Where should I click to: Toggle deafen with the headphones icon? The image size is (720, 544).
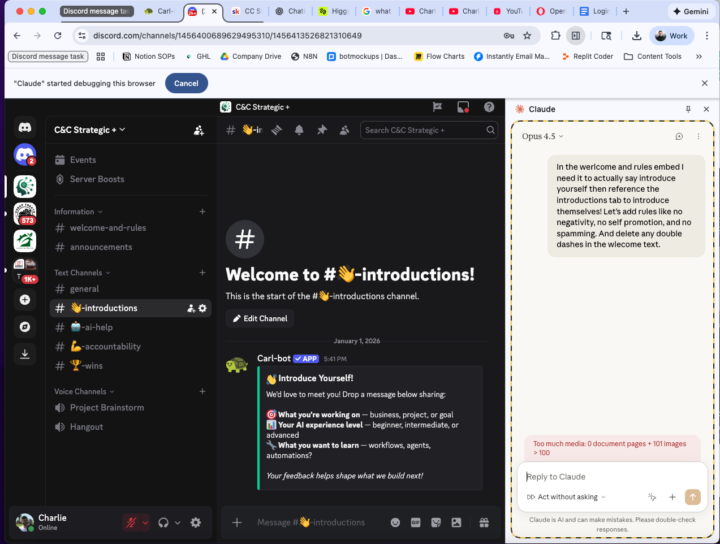point(164,522)
